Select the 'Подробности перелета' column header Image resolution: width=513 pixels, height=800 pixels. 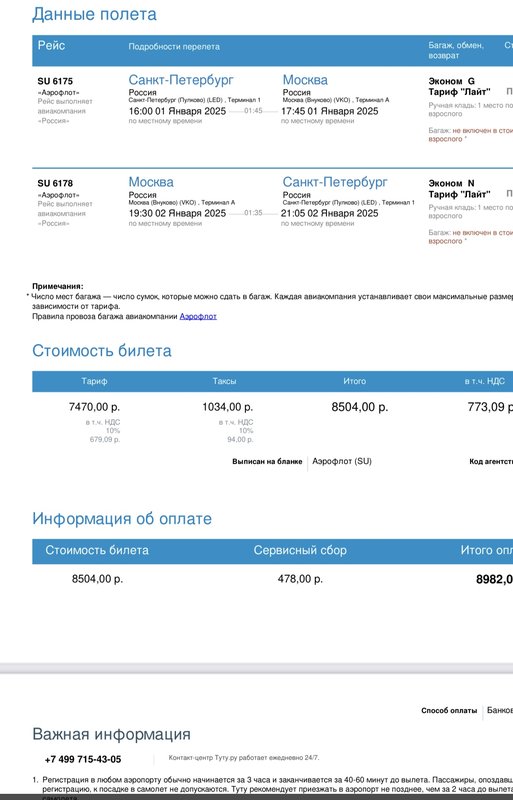pos(174,46)
